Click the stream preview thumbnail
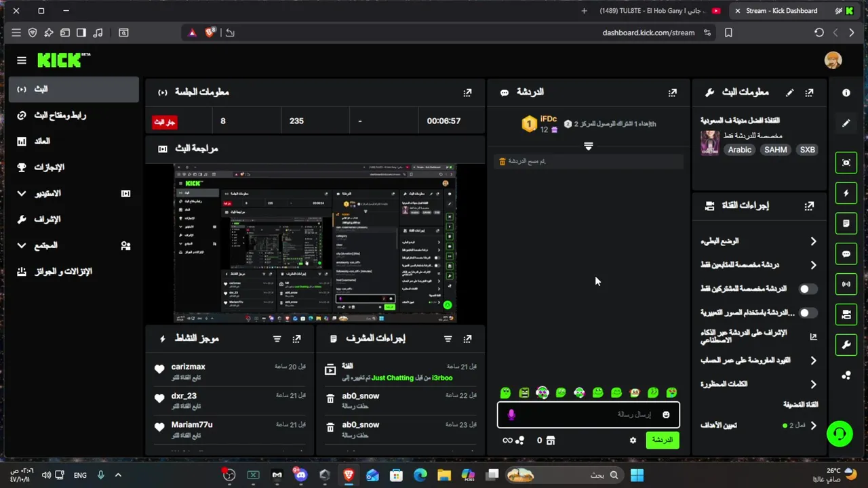The height and width of the screenshot is (488, 868). pyautogui.click(x=315, y=243)
